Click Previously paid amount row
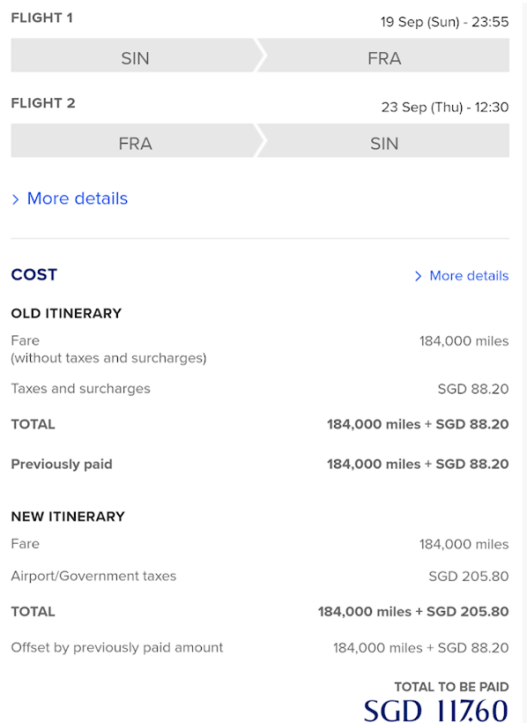The image size is (527, 723). tap(260, 464)
